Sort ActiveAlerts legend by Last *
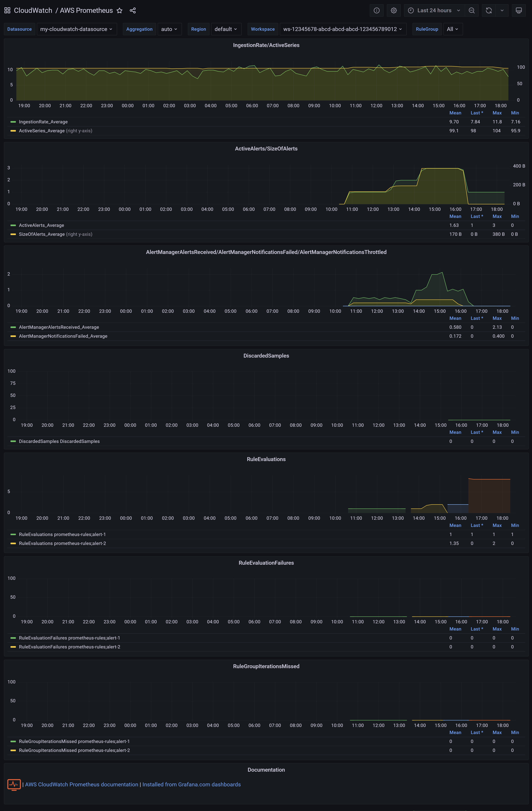532x811 pixels. pyautogui.click(x=477, y=216)
